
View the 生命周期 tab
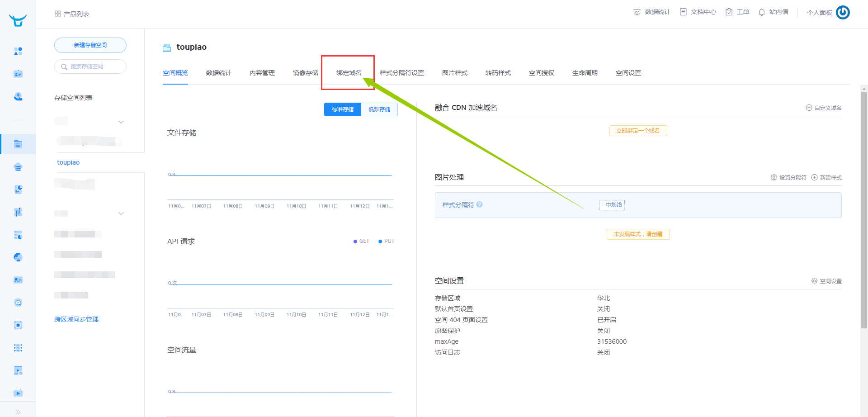coord(585,73)
